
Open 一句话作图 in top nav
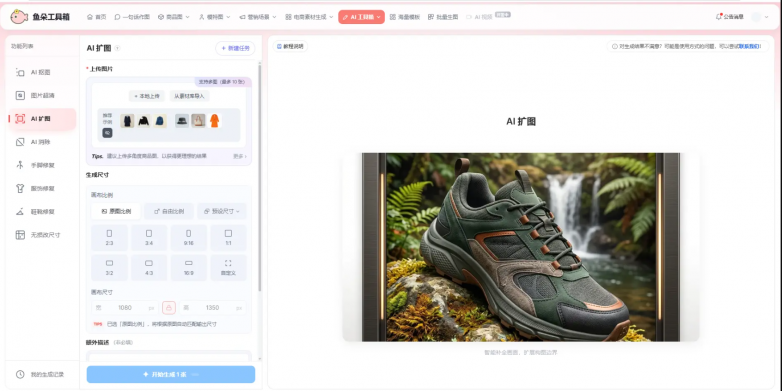132,17
